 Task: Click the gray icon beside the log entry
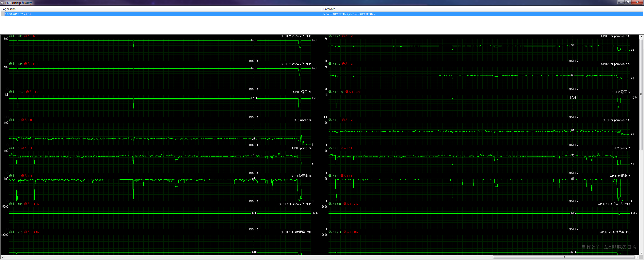pos(3,14)
